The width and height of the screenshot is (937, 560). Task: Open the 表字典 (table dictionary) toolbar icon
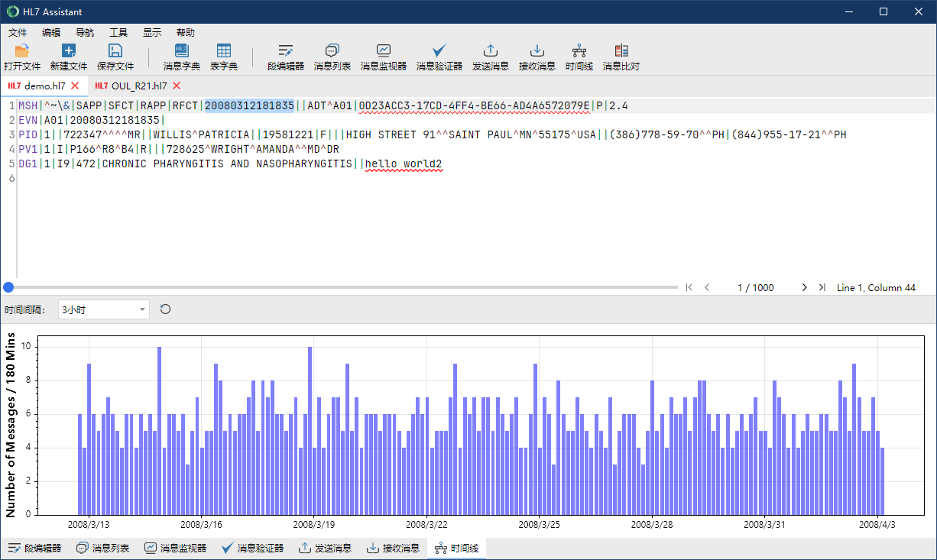pyautogui.click(x=224, y=51)
